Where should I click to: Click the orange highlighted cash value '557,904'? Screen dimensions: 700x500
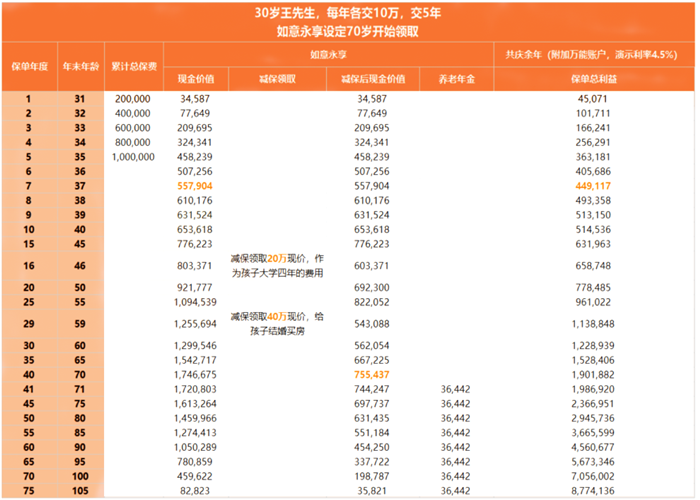coord(195,186)
